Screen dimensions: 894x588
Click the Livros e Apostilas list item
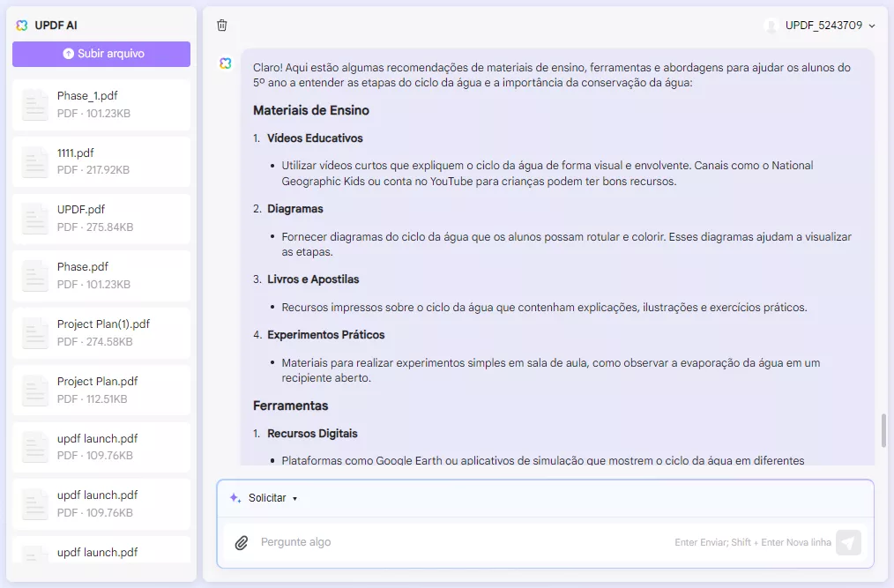pyautogui.click(x=313, y=279)
